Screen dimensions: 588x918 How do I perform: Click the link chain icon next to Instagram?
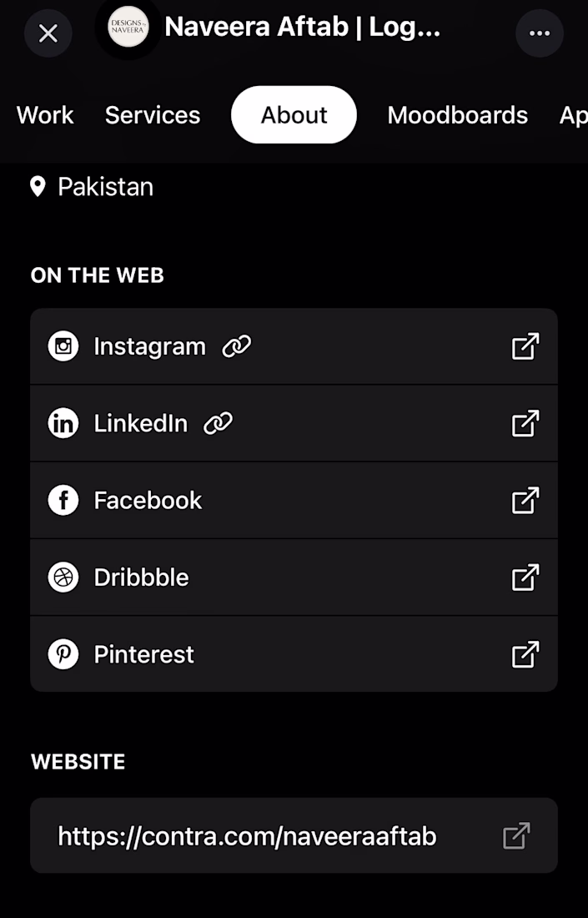pyautogui.click(x=236, y=346)
